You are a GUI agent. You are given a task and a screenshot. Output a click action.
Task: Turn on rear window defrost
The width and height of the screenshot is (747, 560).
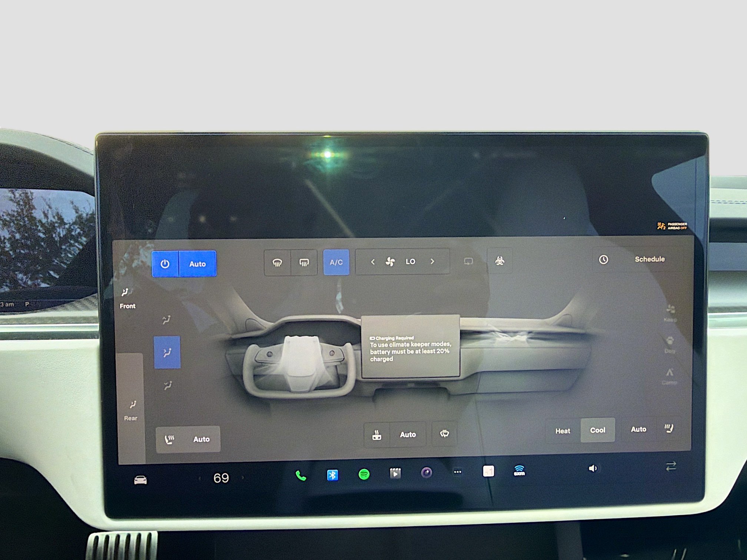point(304,263)
